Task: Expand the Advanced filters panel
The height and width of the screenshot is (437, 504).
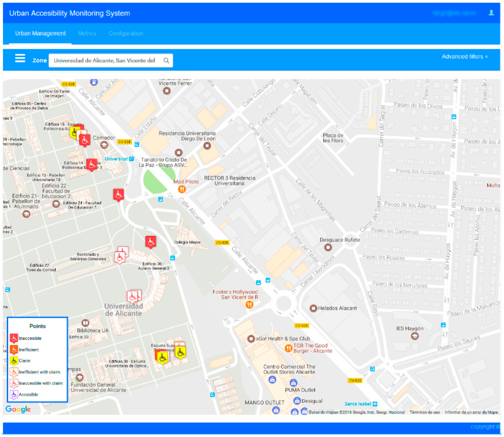Action: click(x=464, y=57)
